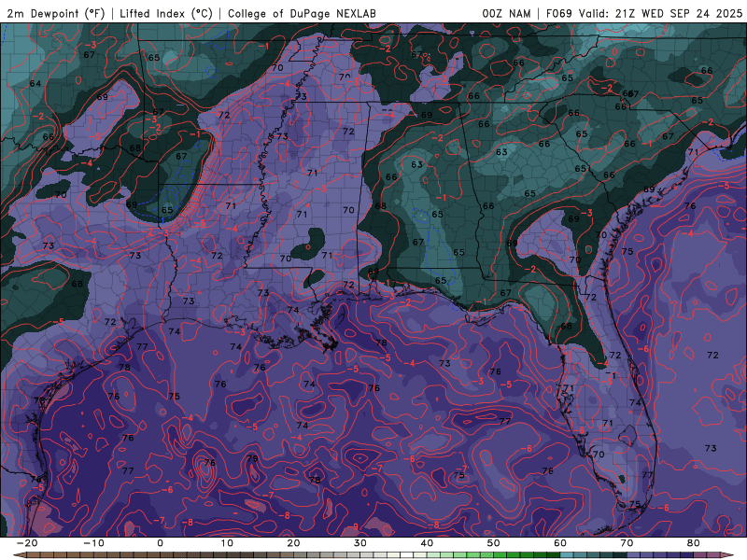This screenshot has height=560, width=747.
Task: Click the "60" color scale label
Action: (x=560, y=543)
